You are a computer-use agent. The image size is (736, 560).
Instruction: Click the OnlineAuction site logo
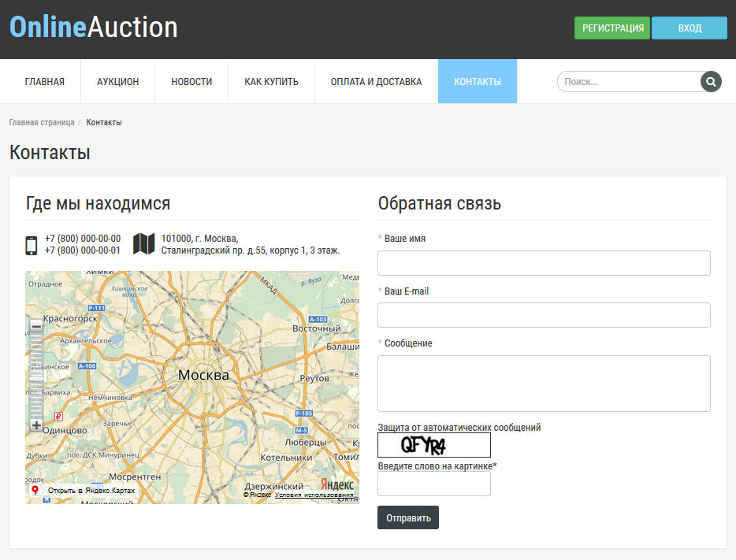93,28
